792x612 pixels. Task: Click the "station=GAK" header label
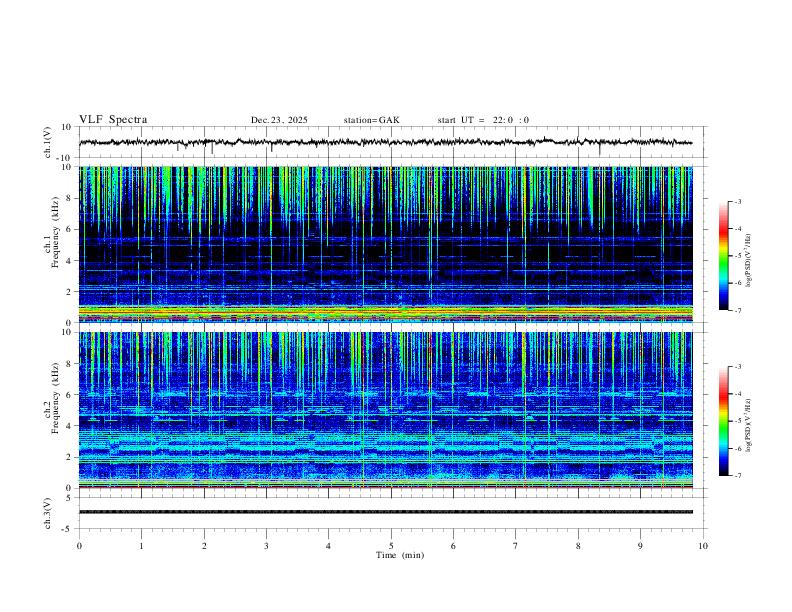[372, 120]
